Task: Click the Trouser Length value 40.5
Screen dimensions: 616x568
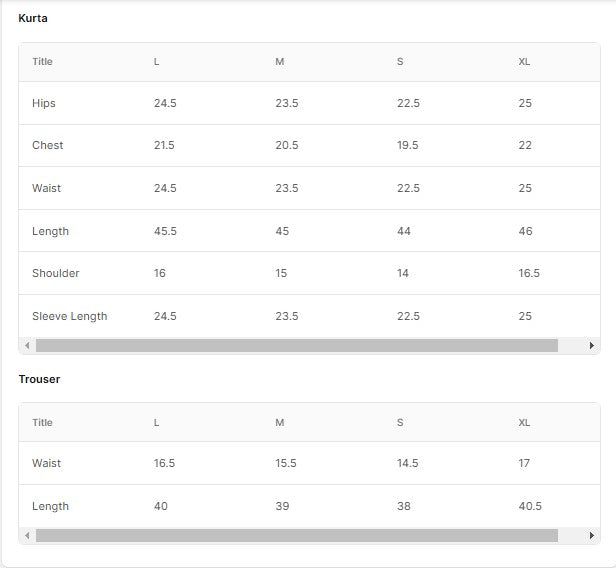Action: pyautogui.click(x=530, y=506)
